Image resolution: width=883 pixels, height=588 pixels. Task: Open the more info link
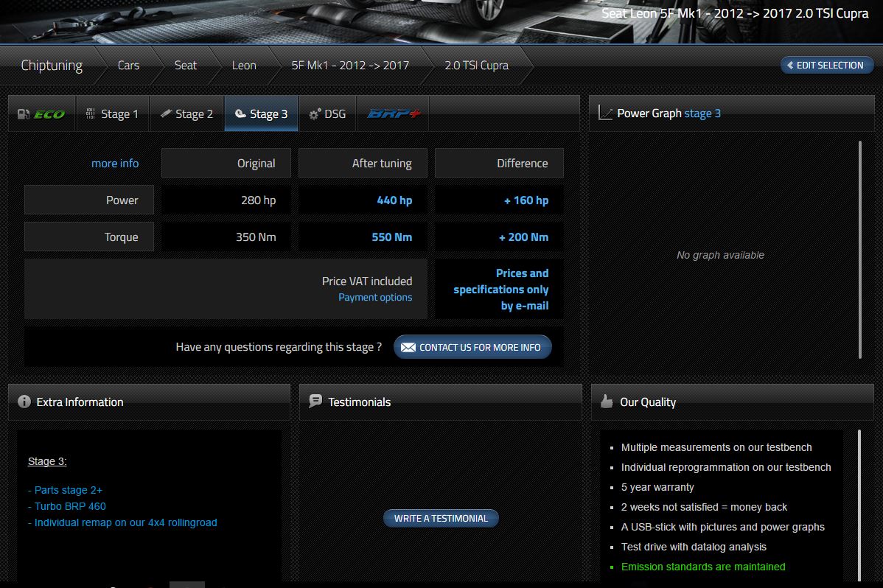[x=115, y=164]
